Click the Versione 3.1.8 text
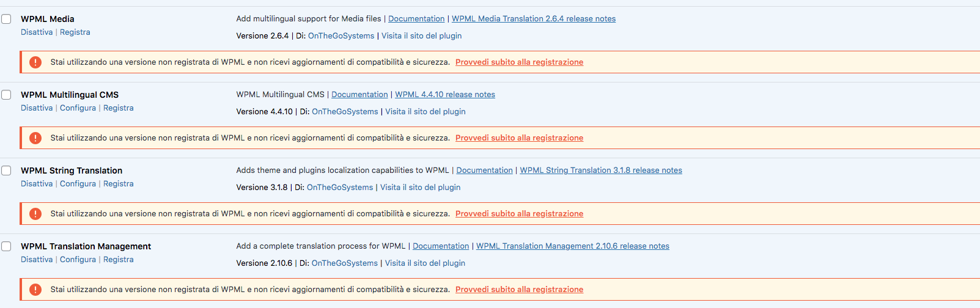This screenshot has height=308, width=980. click(x=262, y=188)
